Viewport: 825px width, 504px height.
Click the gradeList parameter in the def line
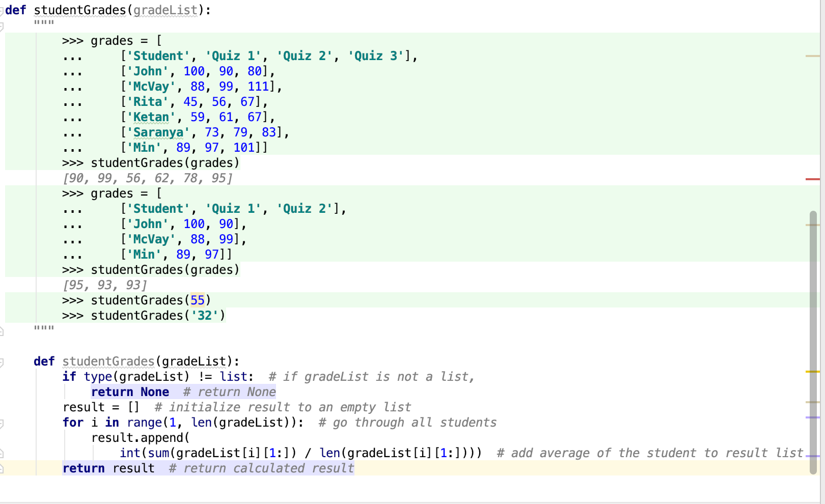pyautogui.click(x=166, y=10)
